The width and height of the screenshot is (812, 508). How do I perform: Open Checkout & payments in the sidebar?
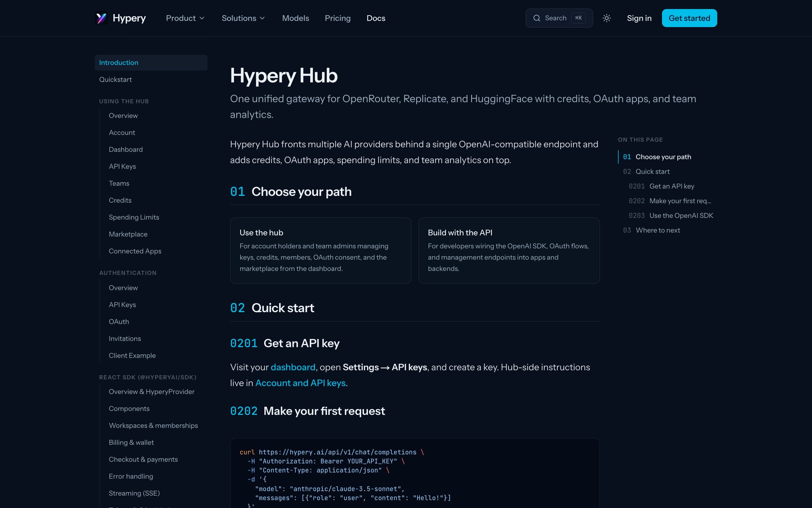[x=143, y=460]
